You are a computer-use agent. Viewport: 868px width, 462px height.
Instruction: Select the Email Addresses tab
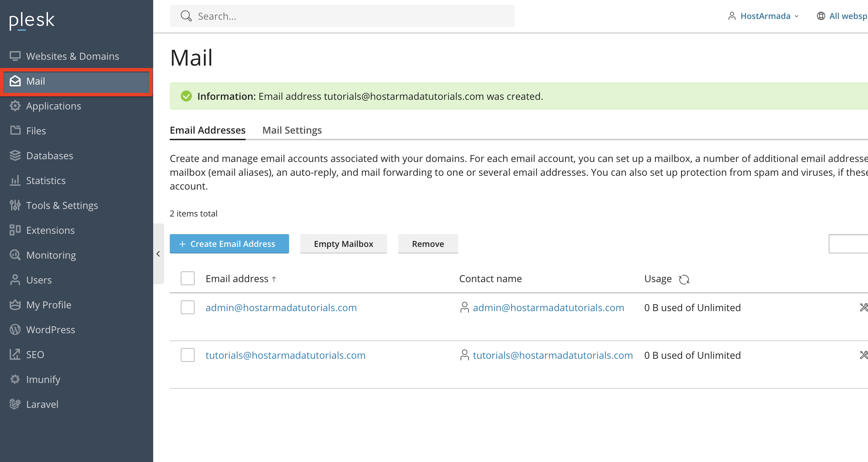tap(208, 130)
